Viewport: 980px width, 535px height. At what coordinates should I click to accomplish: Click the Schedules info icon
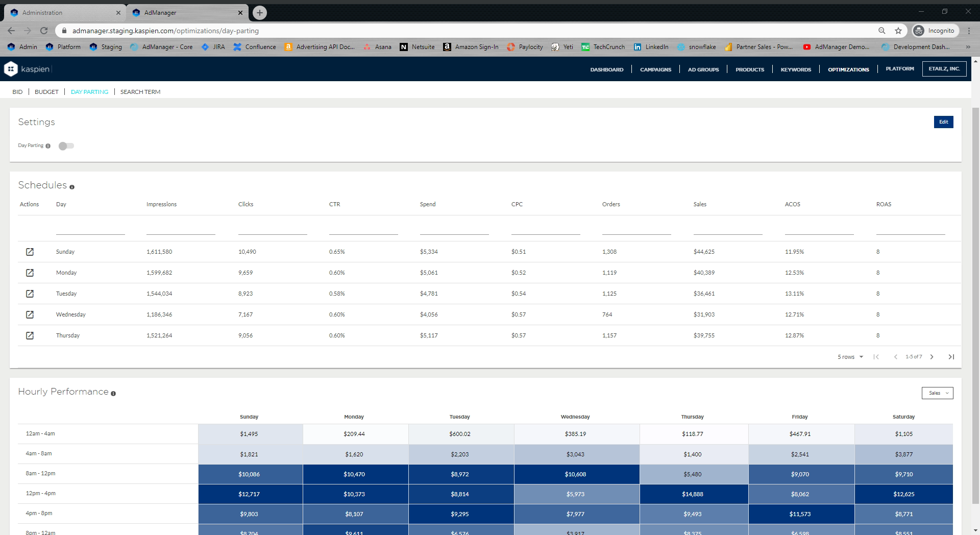point(72,187)
